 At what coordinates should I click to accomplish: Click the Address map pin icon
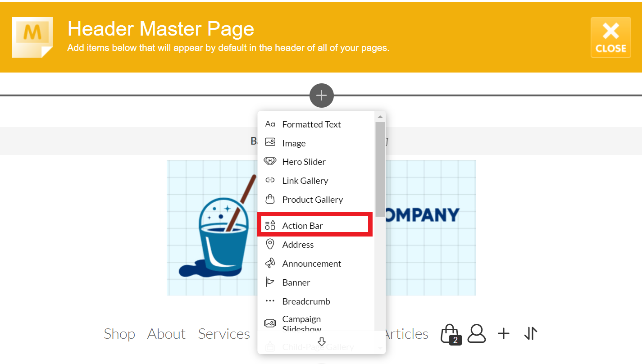point(270,244)
